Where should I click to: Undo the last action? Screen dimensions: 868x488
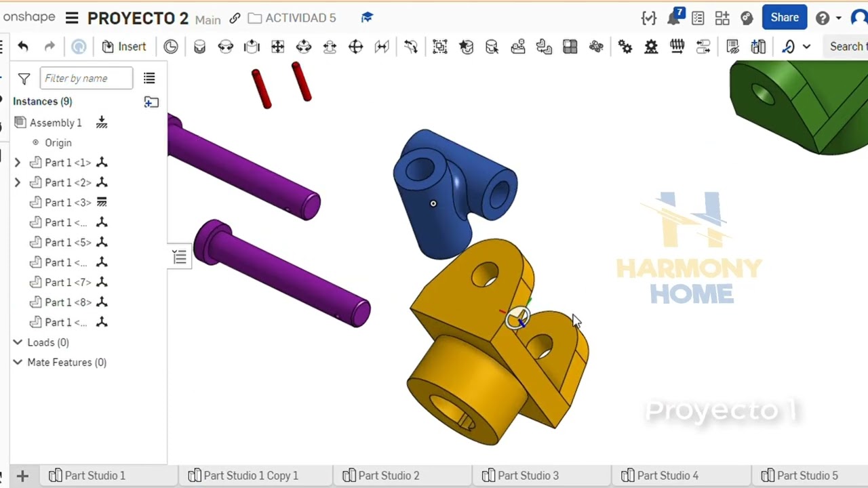(23, 46)
